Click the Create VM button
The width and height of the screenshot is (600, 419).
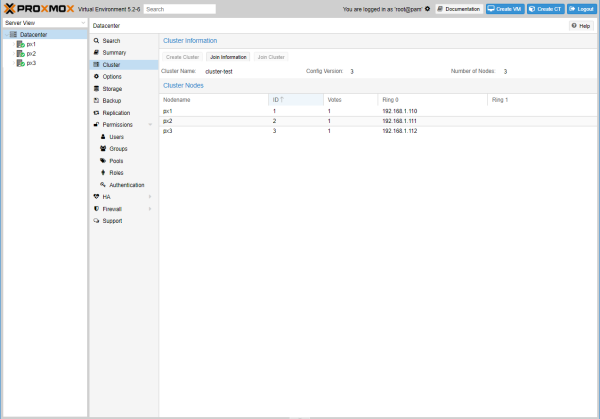pos(505,8)
